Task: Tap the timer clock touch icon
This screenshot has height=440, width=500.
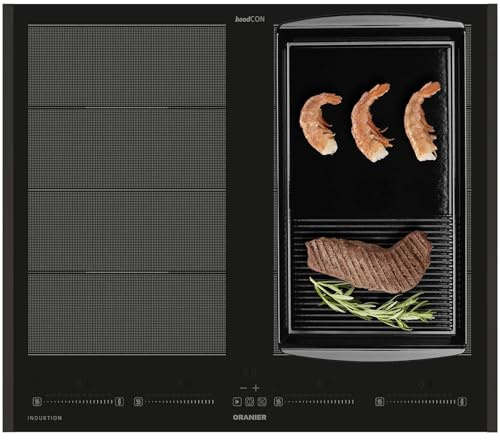Action: pos(249,402)
